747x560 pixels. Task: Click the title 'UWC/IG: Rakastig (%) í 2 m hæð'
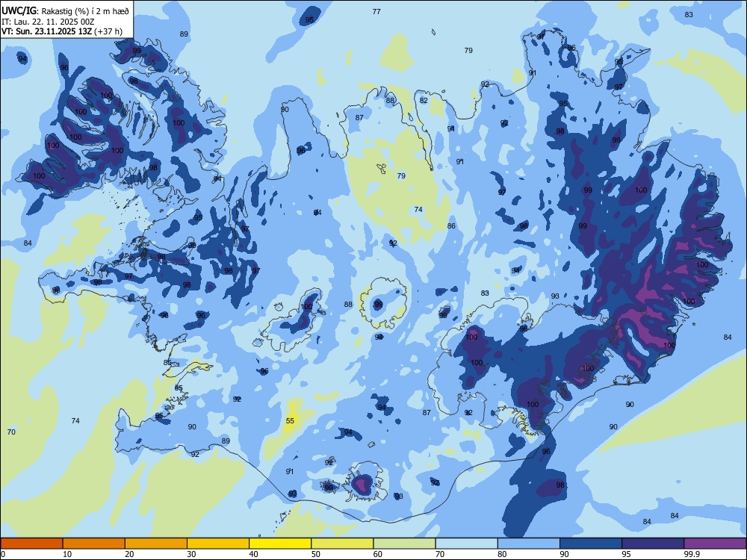tap(65, 10)
